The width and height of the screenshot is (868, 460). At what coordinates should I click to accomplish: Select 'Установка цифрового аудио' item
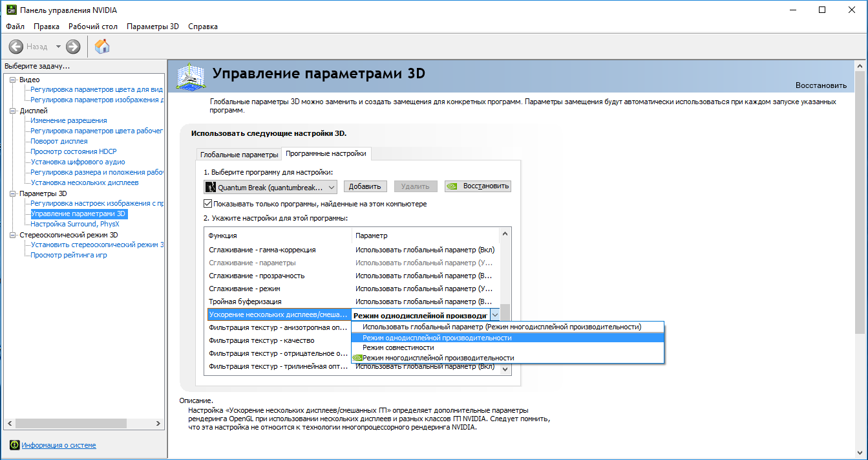78,162
